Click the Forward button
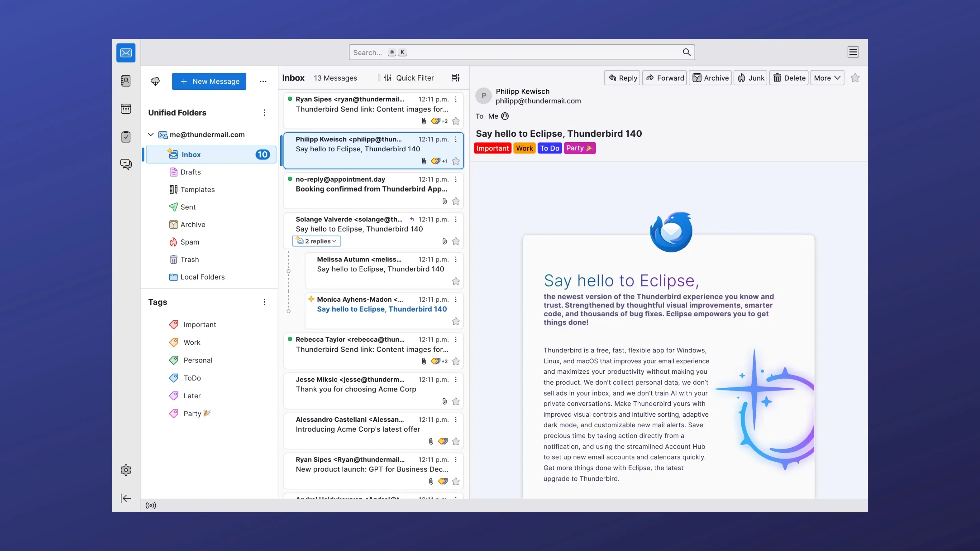Viewport: 980px width, 551px height. point(665,78)
